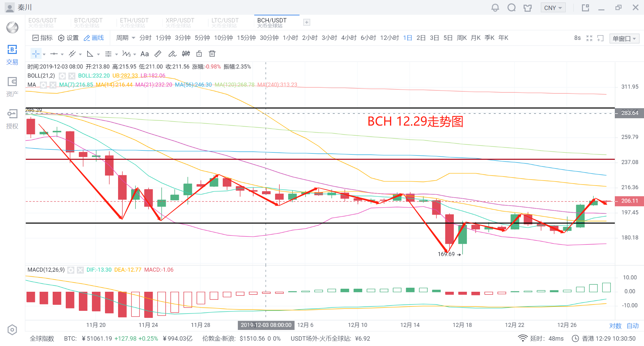Screen dimensions: 644x346
Task: Expand the 周期 period dropdown
Action: point(125,38)
